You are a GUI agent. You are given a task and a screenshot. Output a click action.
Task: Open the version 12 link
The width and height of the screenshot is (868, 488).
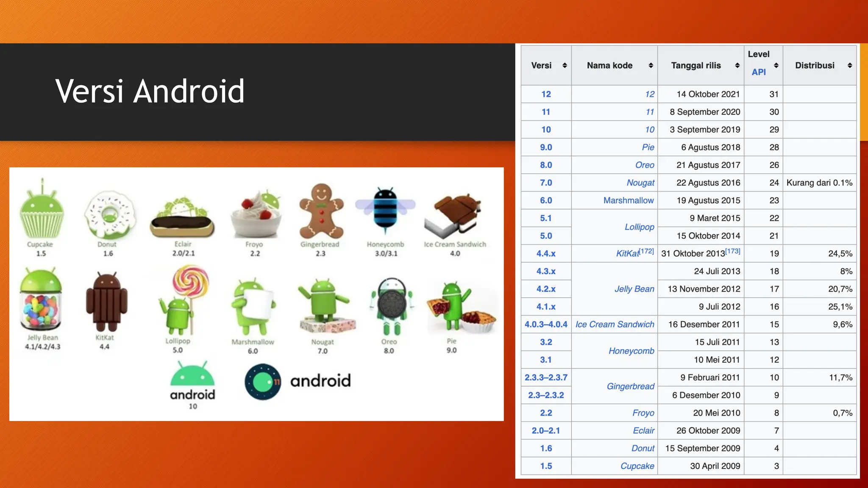[x=546, y=94]
